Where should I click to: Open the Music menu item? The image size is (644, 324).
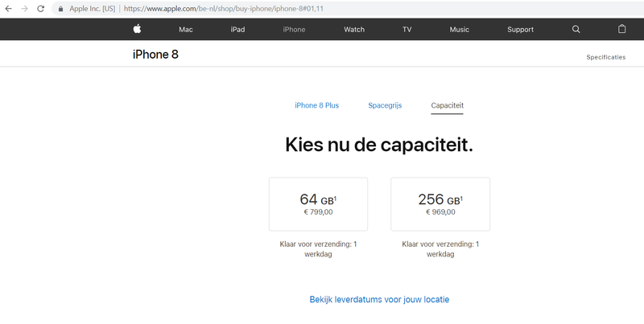click(460, 30)
